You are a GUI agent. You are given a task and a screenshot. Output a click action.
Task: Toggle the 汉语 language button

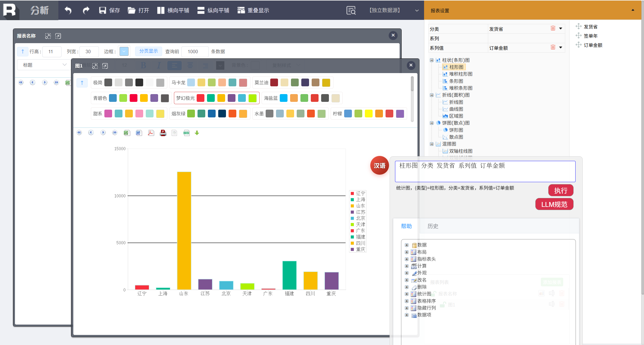coord(379,165)
